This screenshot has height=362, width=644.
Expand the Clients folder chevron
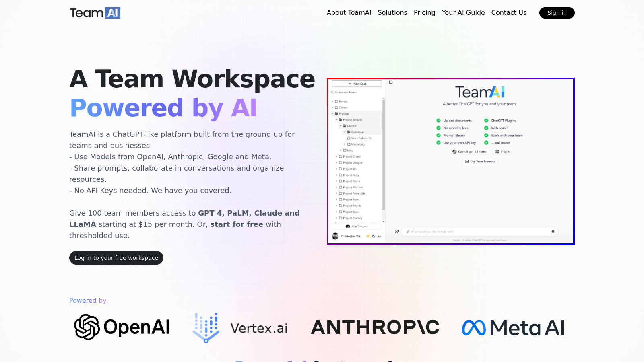332,107
